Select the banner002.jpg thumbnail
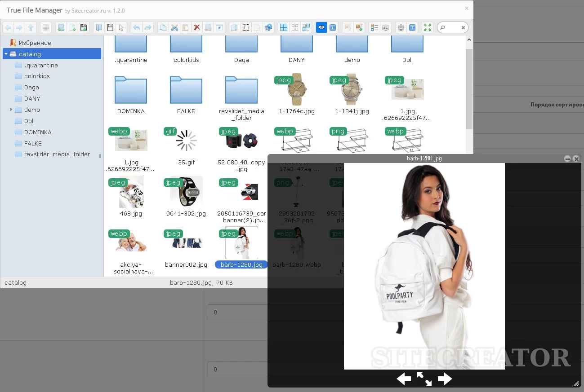Viewport: 584px width, 392px height. tap(186, 243)
